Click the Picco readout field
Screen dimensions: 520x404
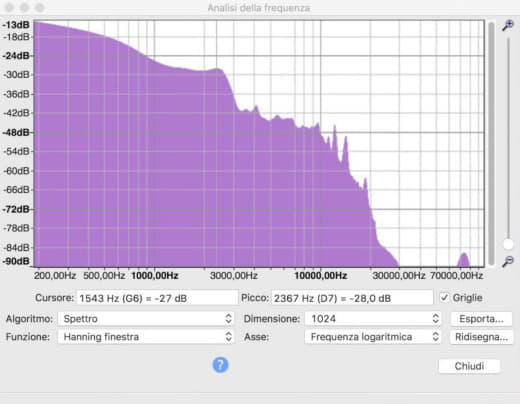pyautogui.click(x=352, y=298)
